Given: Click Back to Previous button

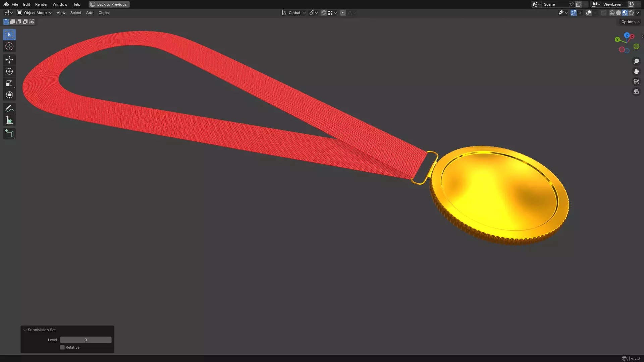Looking at the screenshot, I should point(109,4).
